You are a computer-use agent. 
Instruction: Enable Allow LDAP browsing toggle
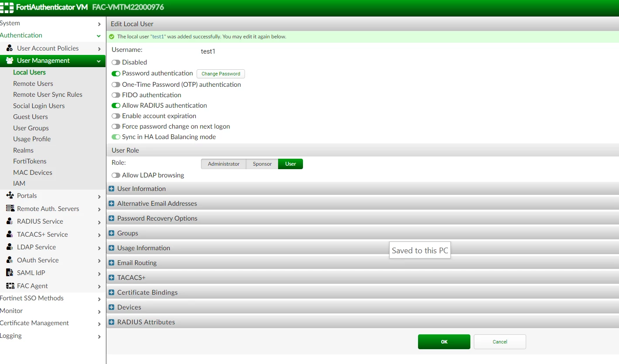pos(116,175)
